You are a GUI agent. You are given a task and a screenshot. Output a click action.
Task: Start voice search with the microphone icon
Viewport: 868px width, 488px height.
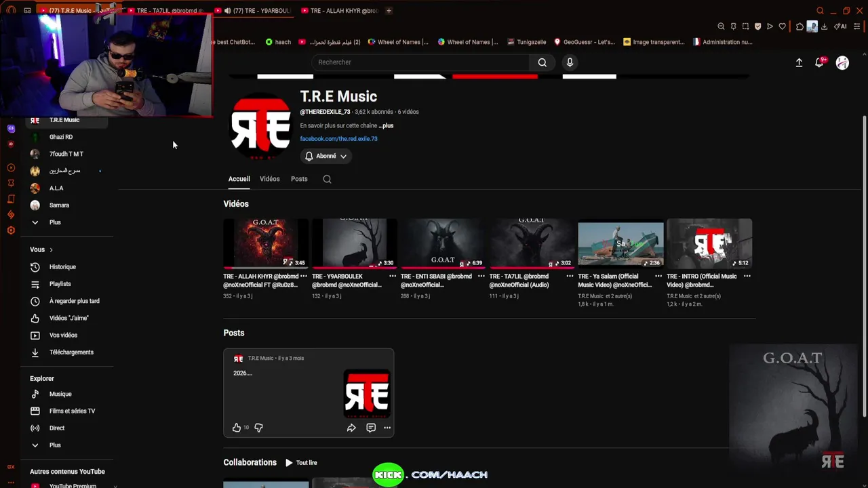click(570, 62)
